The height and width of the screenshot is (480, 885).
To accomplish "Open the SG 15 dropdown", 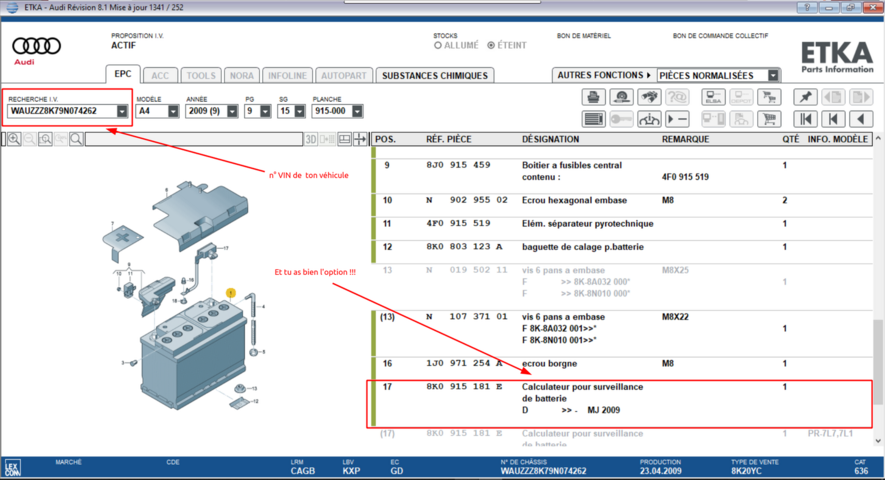I will coord(299,111).
